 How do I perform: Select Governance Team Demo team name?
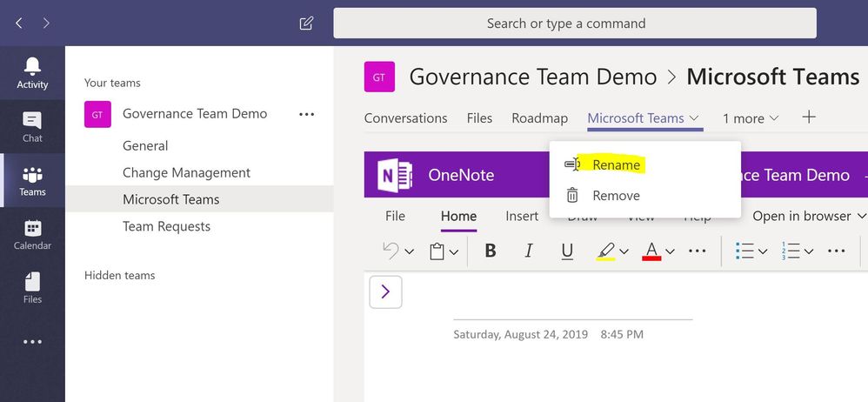(x=195, y=113)
